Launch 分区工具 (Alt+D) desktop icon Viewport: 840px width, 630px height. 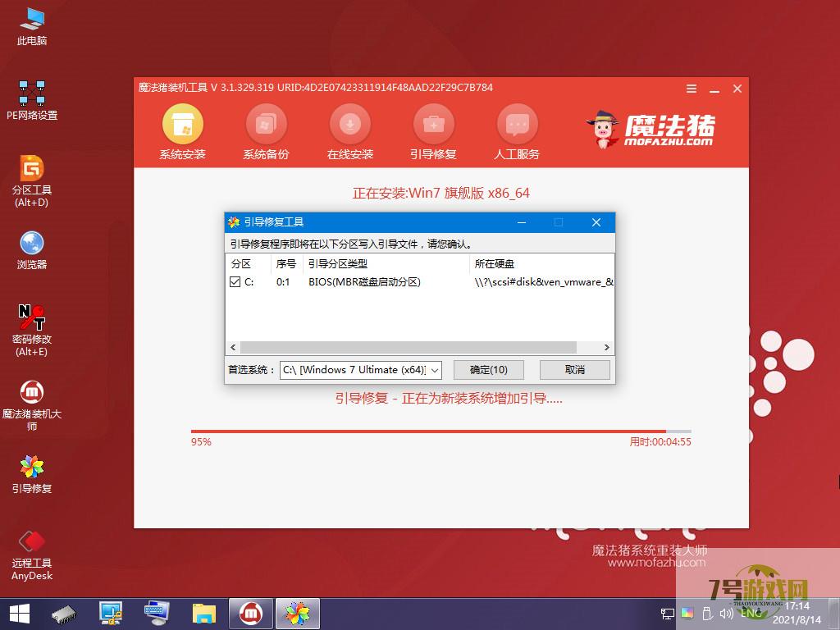coord(32,181)
